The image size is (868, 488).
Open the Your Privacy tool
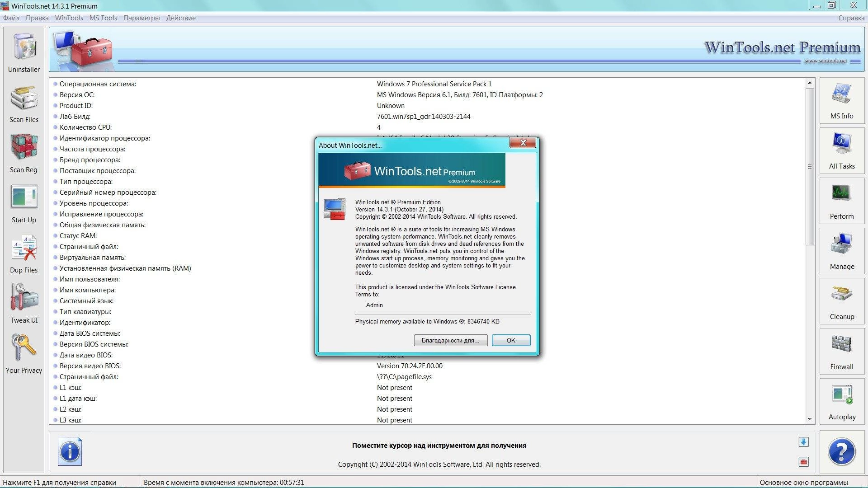click(x=24, y=354)
